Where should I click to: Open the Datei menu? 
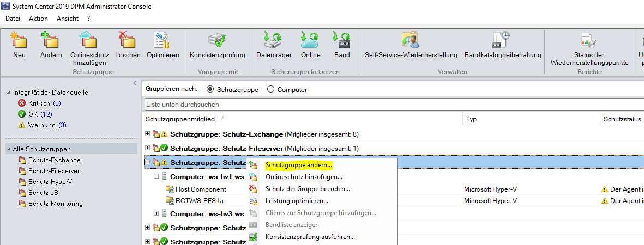13,19
